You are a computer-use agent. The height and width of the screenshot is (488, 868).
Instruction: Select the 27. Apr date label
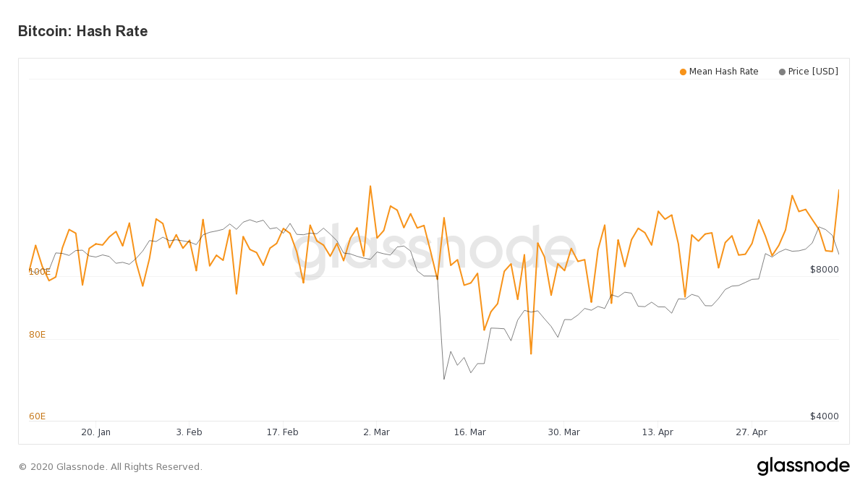(752, 432)
